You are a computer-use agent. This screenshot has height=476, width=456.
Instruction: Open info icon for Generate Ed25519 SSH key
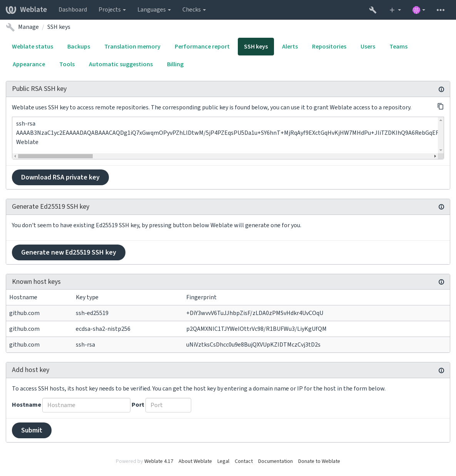(441, 207)
